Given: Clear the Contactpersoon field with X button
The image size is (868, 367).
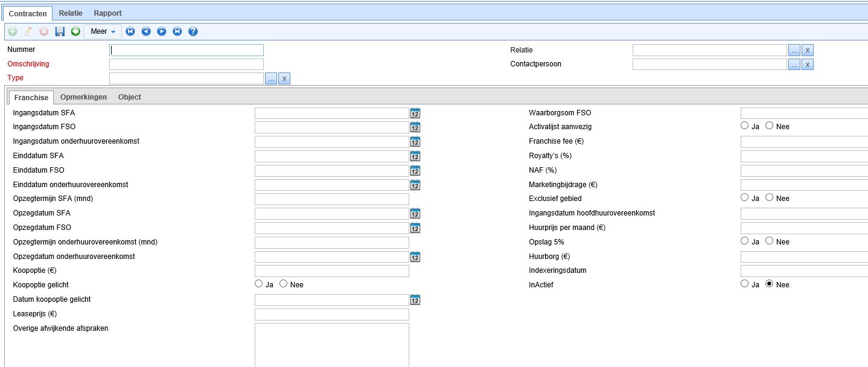Looking at the screenshot, I should (x=808, y=65).
